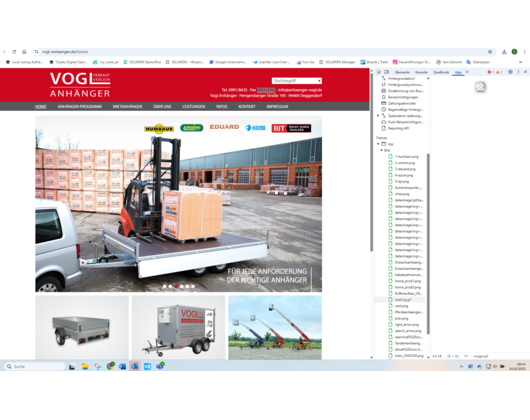Open the Tickets Digital bookmark

(x=68, y=62)
